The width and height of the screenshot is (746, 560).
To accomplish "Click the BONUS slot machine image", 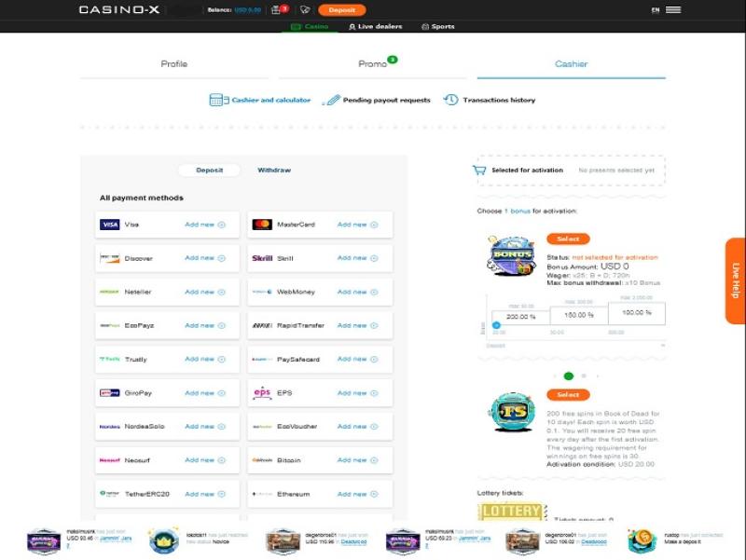I will [x=512, y=255].
